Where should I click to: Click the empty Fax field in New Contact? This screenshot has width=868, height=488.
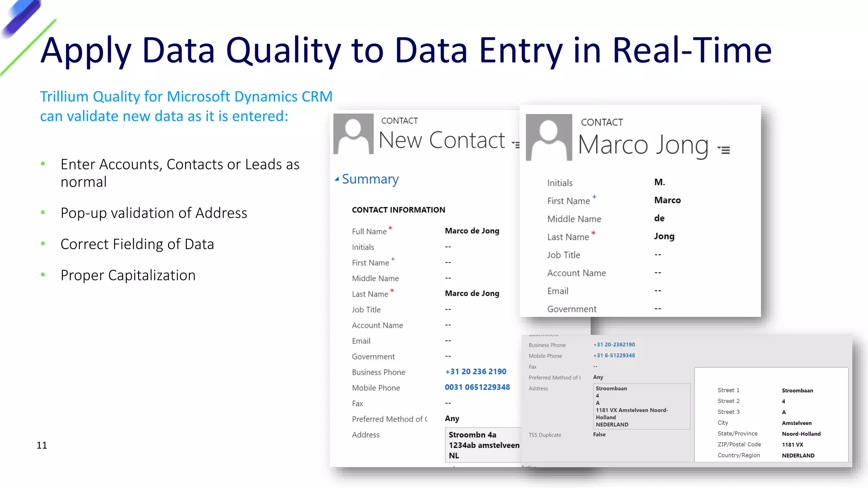click(448, 403)
